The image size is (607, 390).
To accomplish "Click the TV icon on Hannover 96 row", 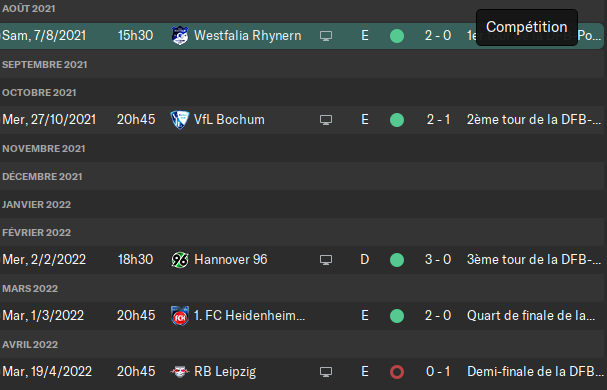I will 326,260.
